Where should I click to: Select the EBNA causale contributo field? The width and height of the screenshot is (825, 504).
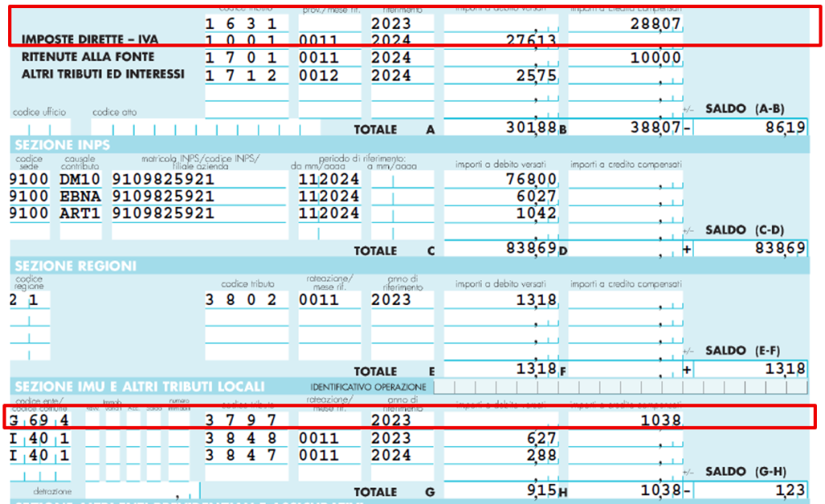coord(80,196)
